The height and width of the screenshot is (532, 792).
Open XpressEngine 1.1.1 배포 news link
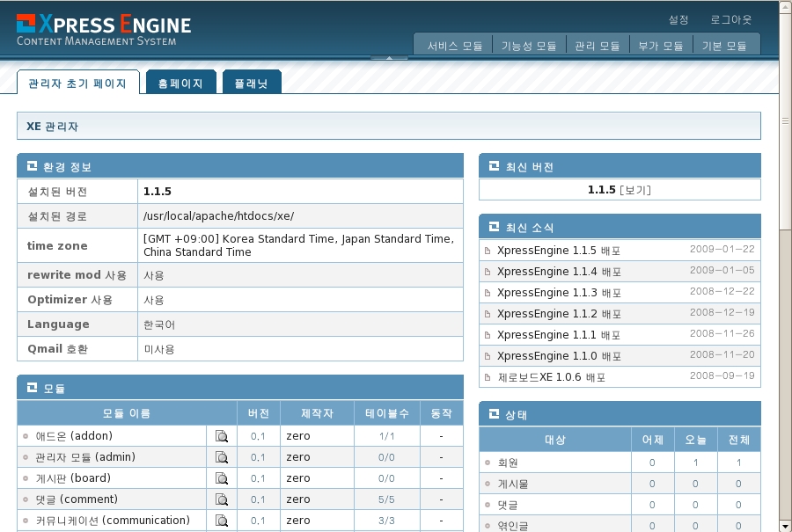tap(559, 336)
